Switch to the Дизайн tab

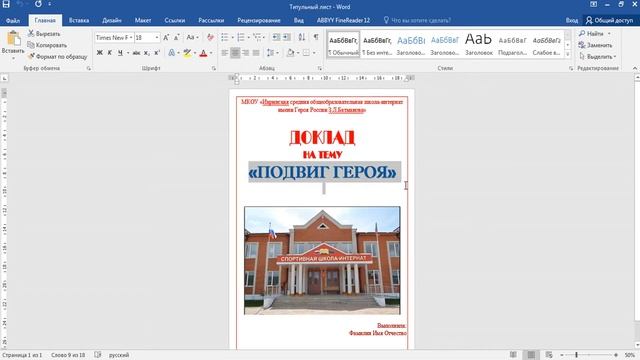point(112,20)
